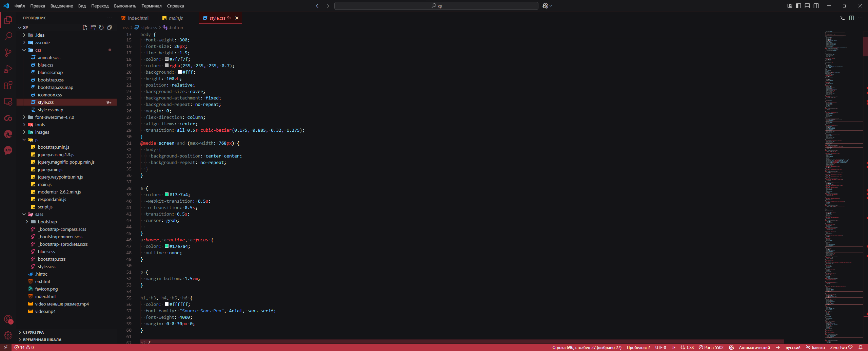
Task: Open the errors and warnings status indicator
Action: point(24,347)
